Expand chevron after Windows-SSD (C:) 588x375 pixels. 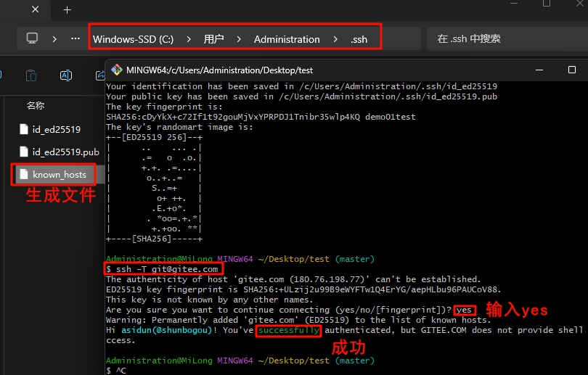(189, 39)
